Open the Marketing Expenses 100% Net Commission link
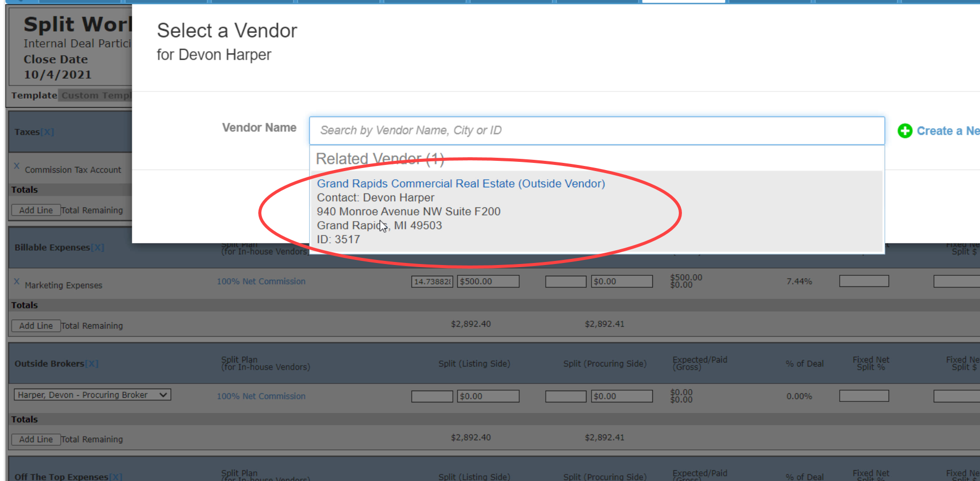Image resolution: width=980 pixels, height=481 pixels. click(x=261, y=281)
